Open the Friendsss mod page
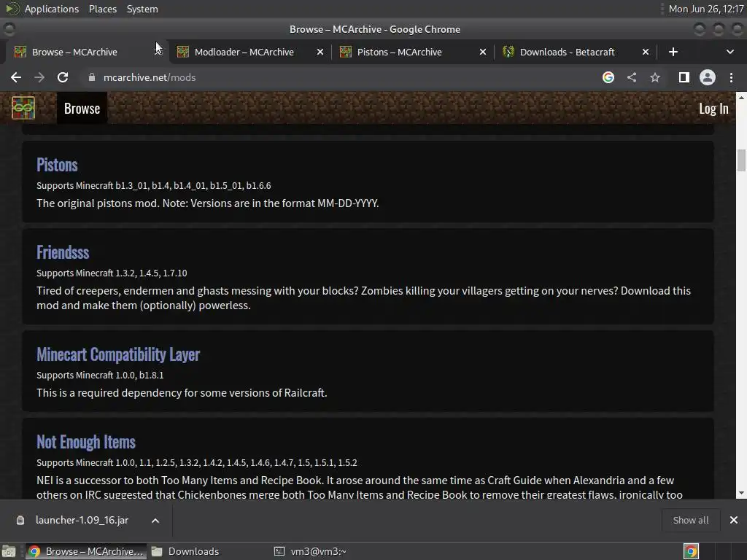 tap(63, 252)
